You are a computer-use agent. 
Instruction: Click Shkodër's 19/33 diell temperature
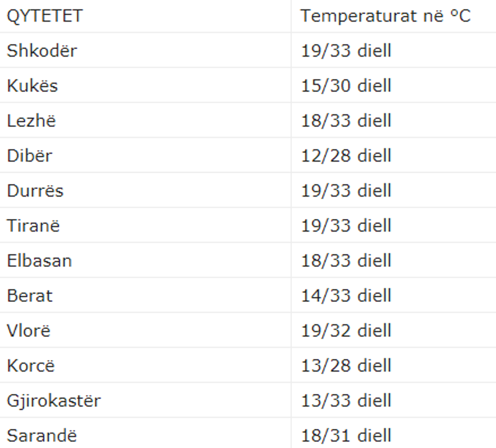tap(346, 51)
